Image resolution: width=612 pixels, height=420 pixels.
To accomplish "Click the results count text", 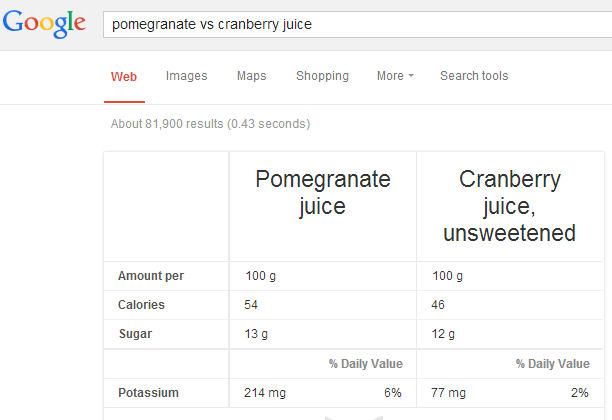I will (210, 124).
